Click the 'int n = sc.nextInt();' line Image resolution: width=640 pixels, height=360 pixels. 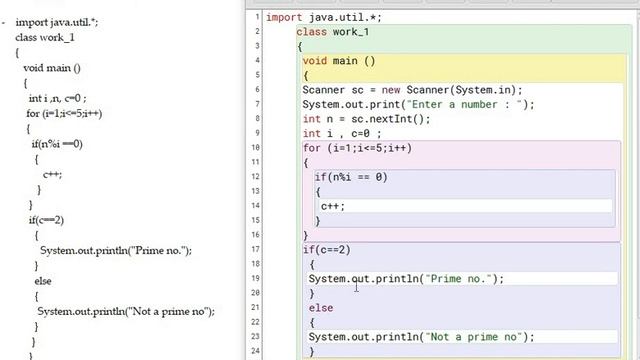pyautogui.click(x=367, y=119)
